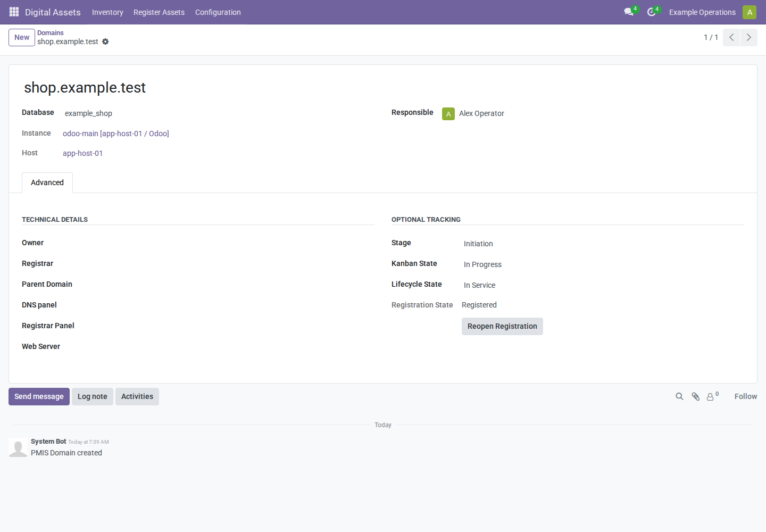This screenshot has height=532, width=766.
Task: Open the apps grid menu icon
Action: point(14,12)
